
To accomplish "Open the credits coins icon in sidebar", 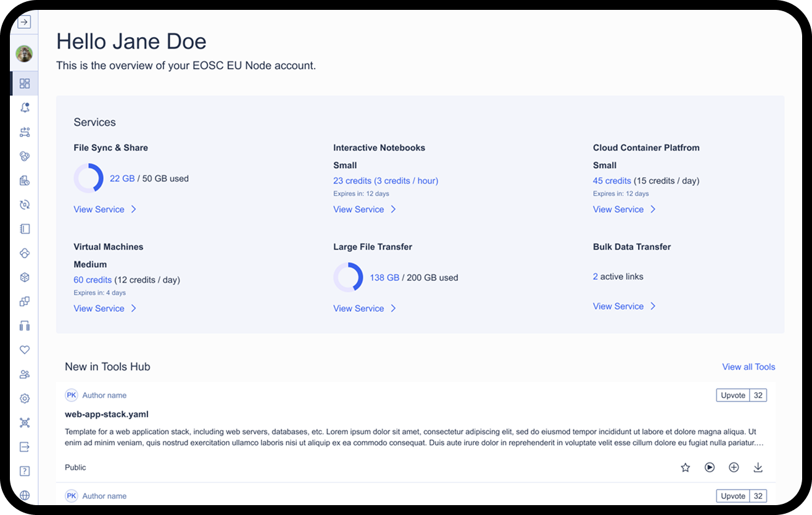I will coord(25,156).
